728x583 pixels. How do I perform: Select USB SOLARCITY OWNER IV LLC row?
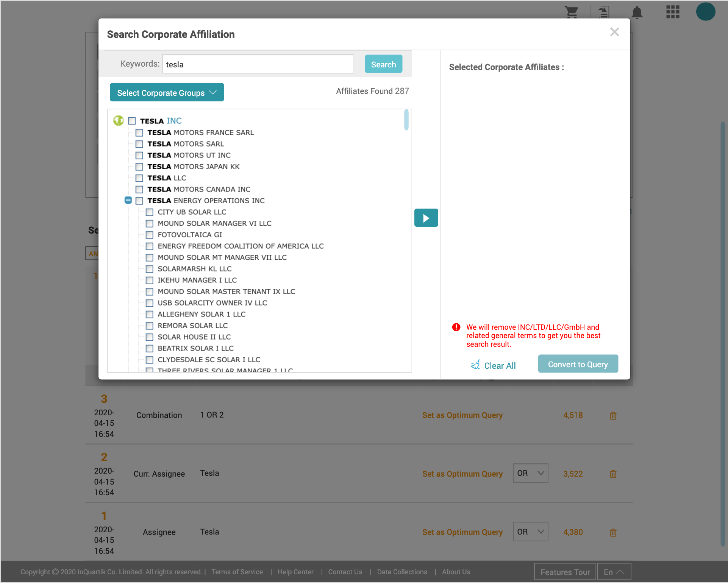click(206, 303)
